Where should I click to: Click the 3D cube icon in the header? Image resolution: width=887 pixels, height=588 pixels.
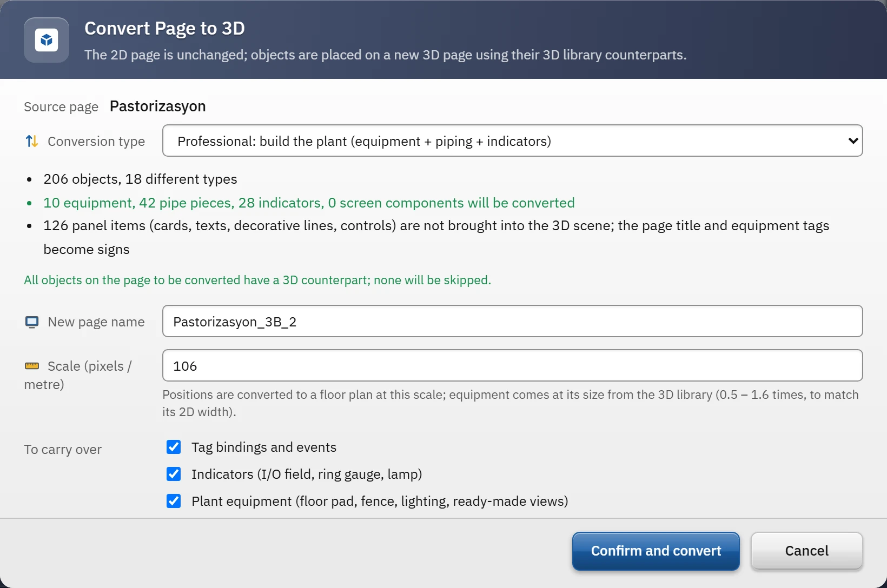47,40
